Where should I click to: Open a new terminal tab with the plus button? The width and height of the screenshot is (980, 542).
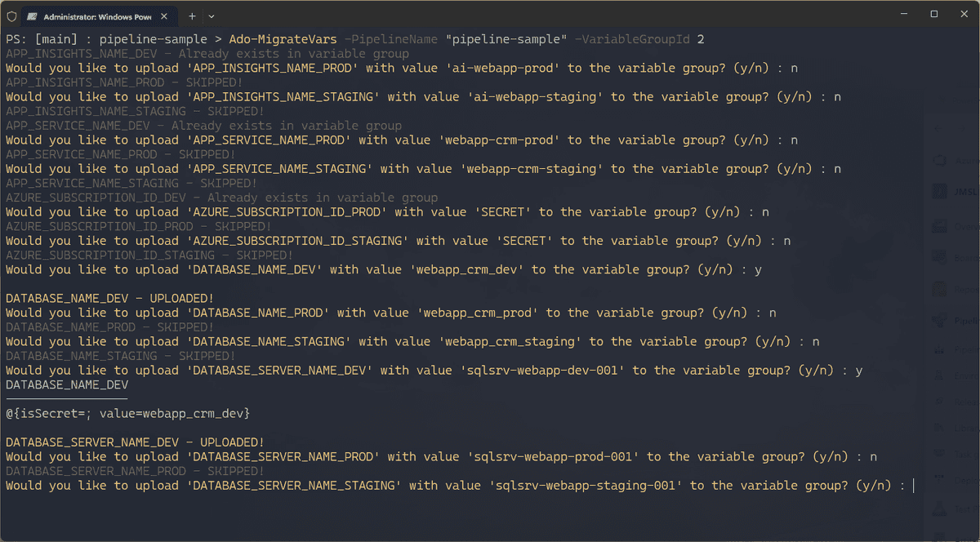coord(192,16)
